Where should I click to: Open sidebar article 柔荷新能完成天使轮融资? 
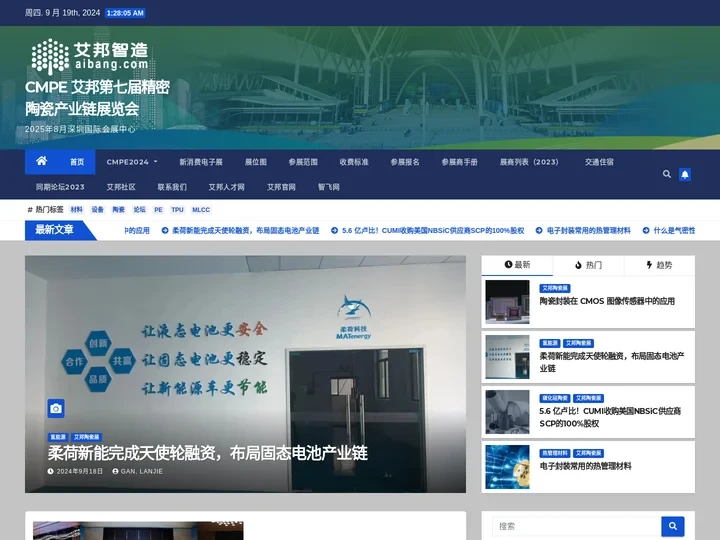click(612, 362)
